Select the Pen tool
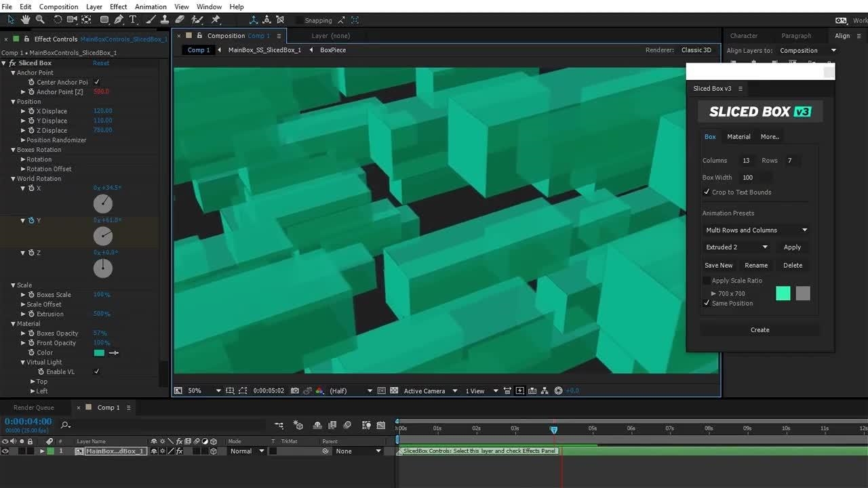868x488 pixels. tap(119, 20)
